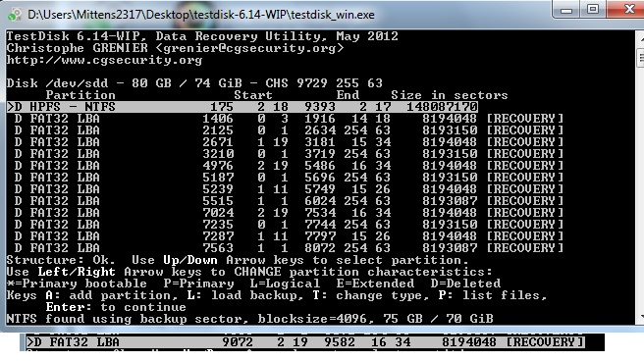The image size is (644, 361).
Task: Click the cgsecurity.org website URL
Action: 104,60
